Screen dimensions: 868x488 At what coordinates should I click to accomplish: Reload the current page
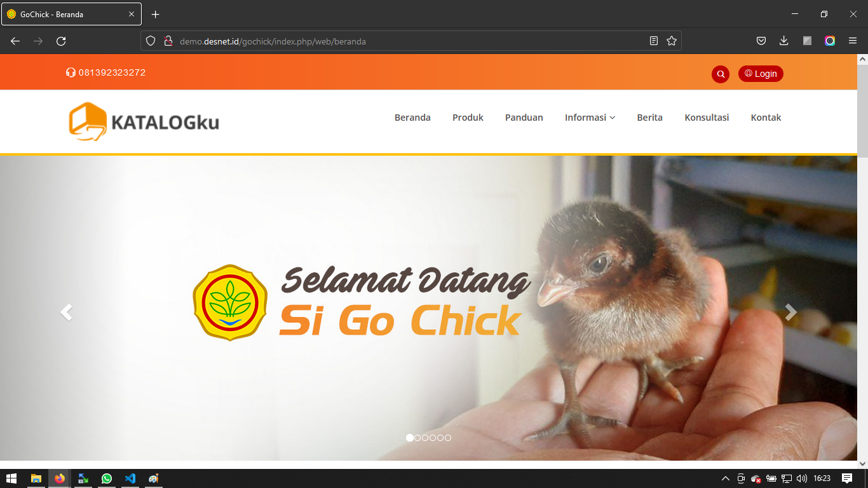point(61,41)
